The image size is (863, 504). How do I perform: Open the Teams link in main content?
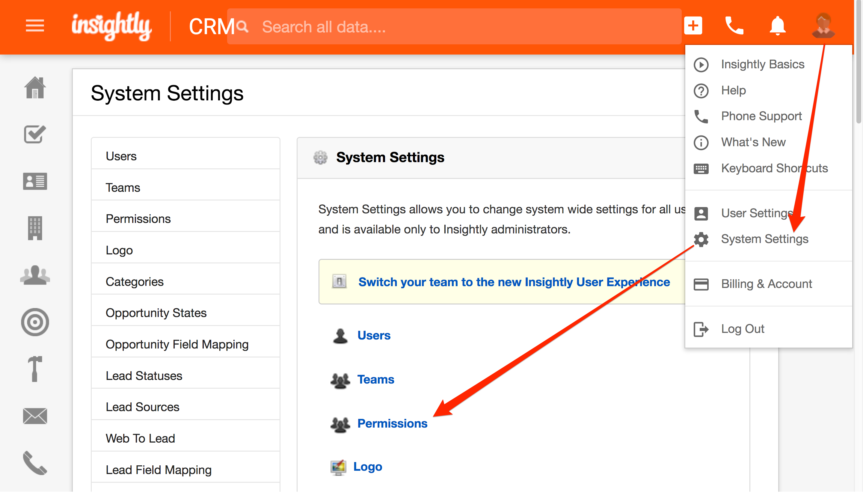coord(376,380)
